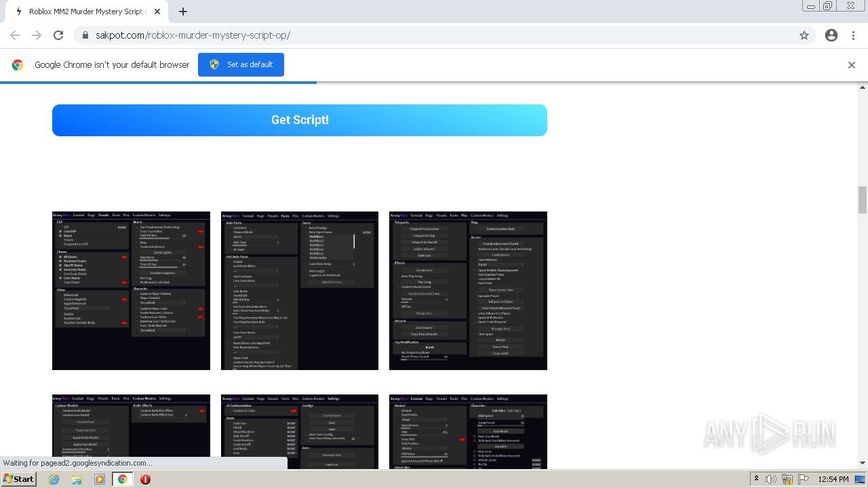Open the UI Customization script screenshot
This screenshot has width=868, height=488.
300,431
